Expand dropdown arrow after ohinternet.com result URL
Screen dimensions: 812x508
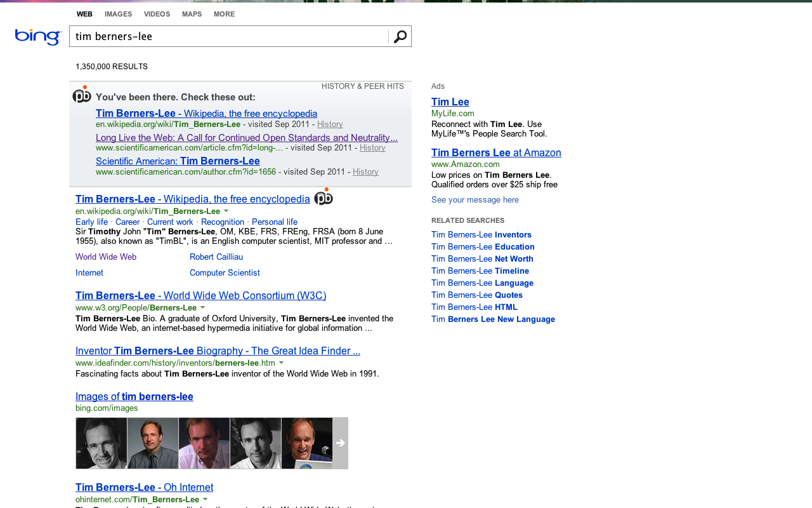[206, 499]
